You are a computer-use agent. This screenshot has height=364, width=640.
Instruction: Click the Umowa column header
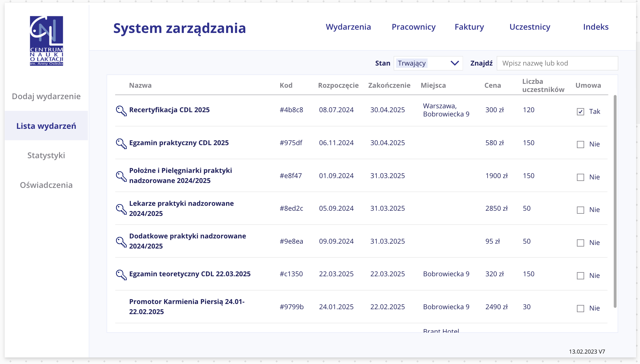588,85
